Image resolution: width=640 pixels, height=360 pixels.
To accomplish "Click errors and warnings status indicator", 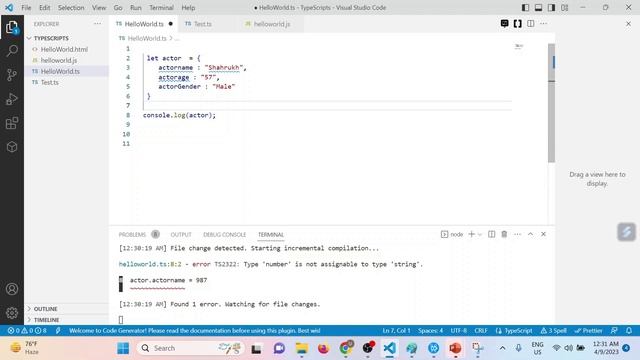I will [27, 331].
